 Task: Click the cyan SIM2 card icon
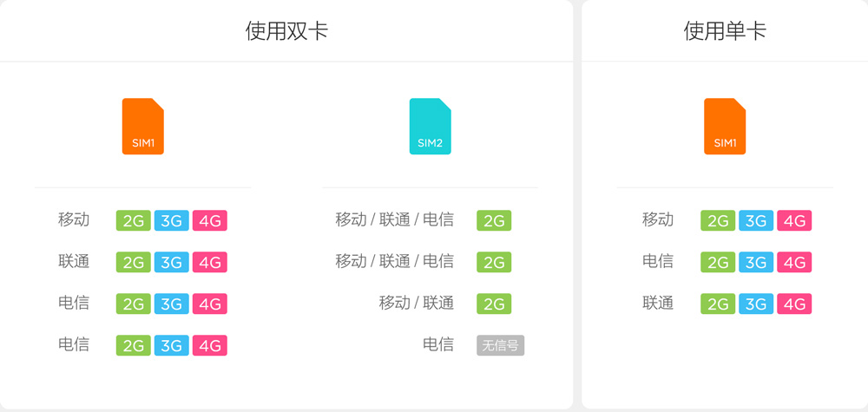pyautogui.click(x=430, y=127)
